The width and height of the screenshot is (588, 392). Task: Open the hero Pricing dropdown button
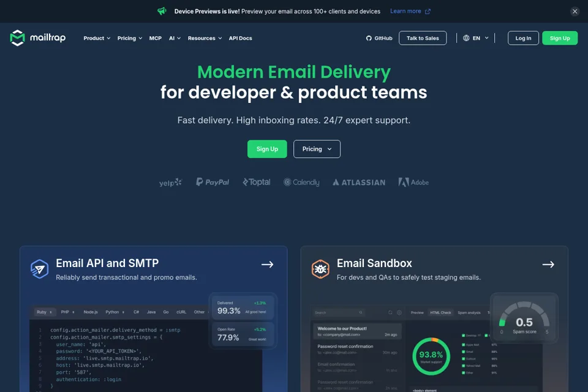click(317, 149)
